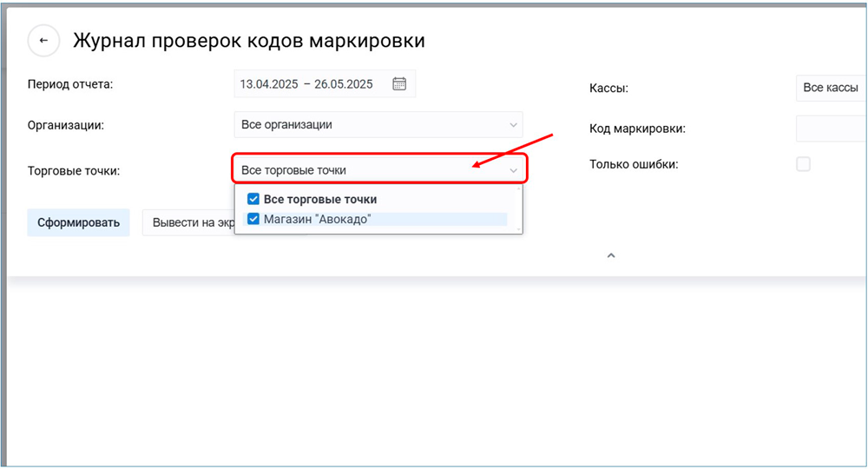868x469 pixels.
Task: Click into the Код маркировки input field
Action: (x=831, y=129)
